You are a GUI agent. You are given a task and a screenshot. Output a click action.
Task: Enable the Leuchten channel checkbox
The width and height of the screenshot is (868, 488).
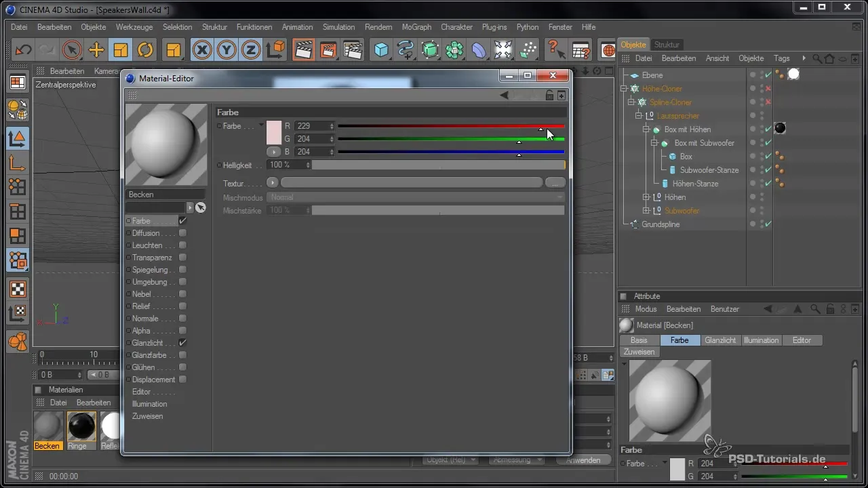(x=182, y=245)
